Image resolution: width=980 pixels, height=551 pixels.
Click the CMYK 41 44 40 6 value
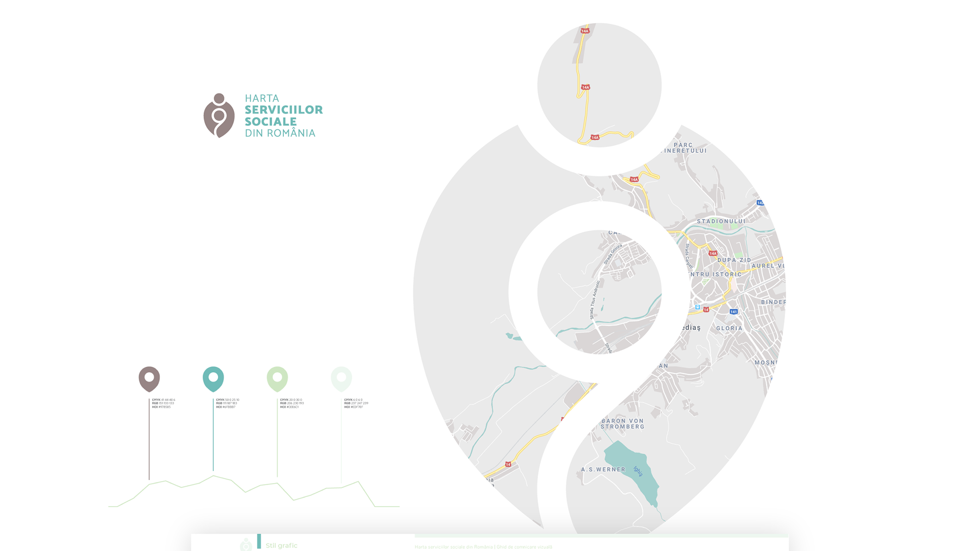[x=164, y=400]
